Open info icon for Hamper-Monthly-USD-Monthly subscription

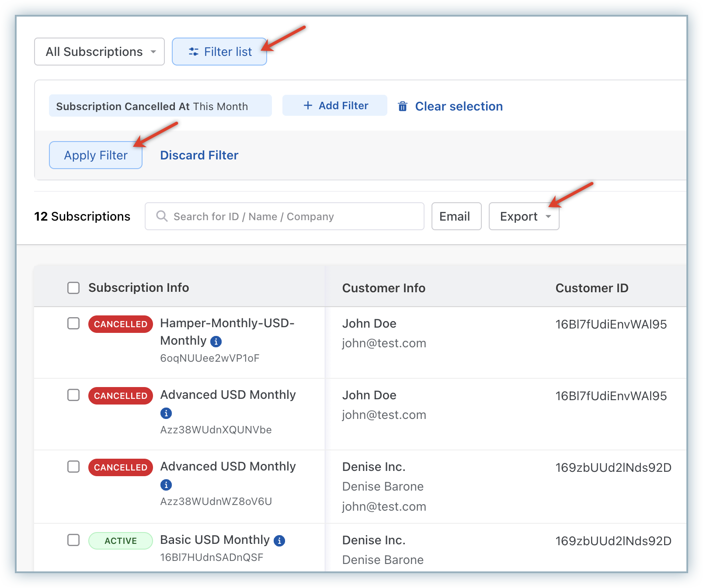coord(216,342)
